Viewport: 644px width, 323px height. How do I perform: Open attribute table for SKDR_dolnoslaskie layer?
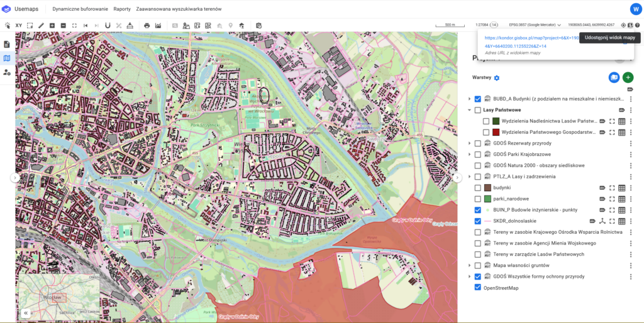tap(621, 221)
